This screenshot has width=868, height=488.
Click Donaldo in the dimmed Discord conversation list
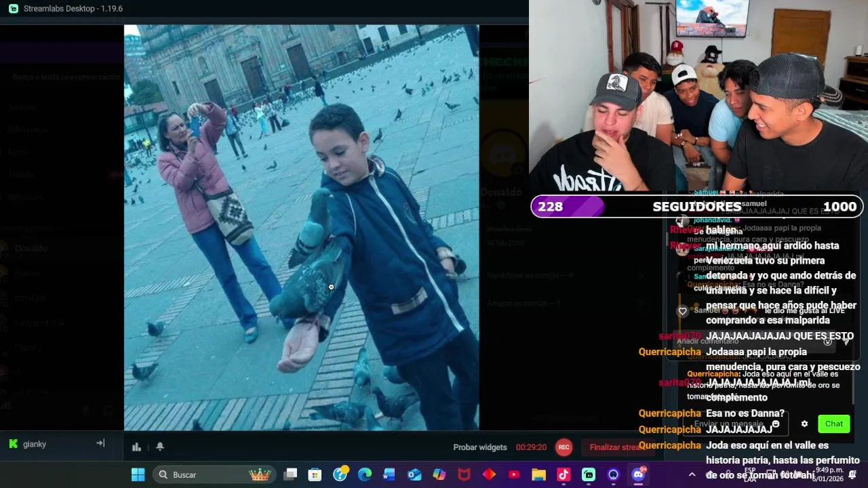[31, 249]
